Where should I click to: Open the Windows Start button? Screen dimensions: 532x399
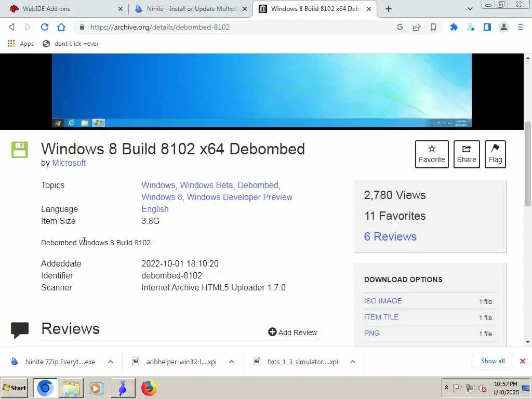click(x=15, y=388)
